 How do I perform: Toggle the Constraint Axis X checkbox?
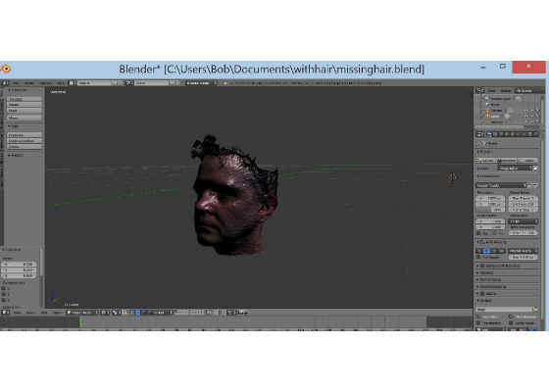[x=4, y=289]
